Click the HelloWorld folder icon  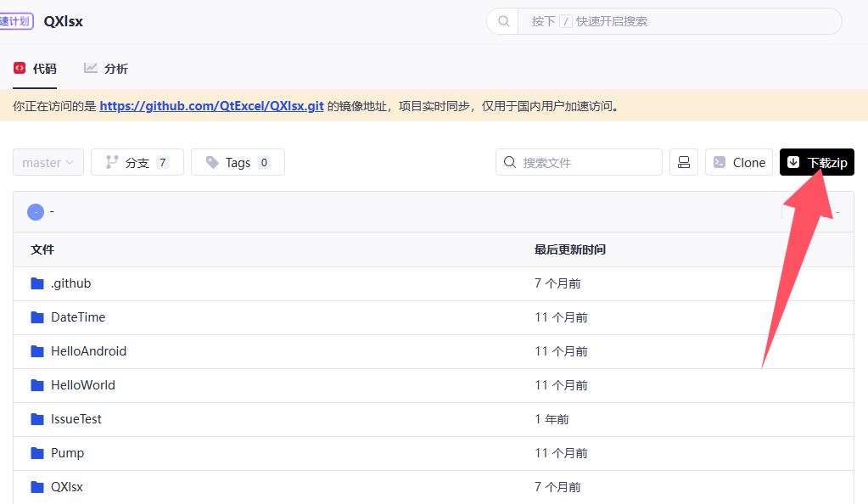click(37, 385)
